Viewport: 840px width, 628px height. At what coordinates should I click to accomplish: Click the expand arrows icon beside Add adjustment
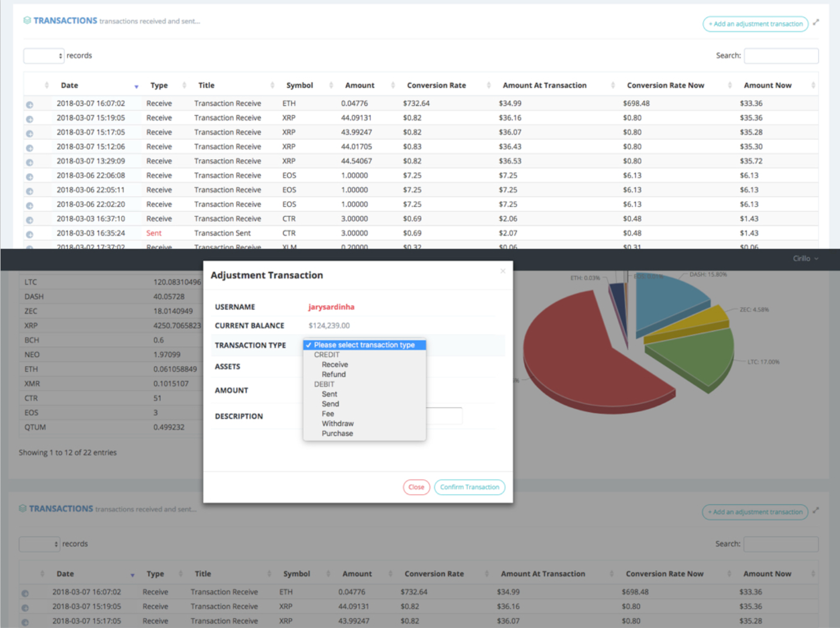click(x=815, y=22)
